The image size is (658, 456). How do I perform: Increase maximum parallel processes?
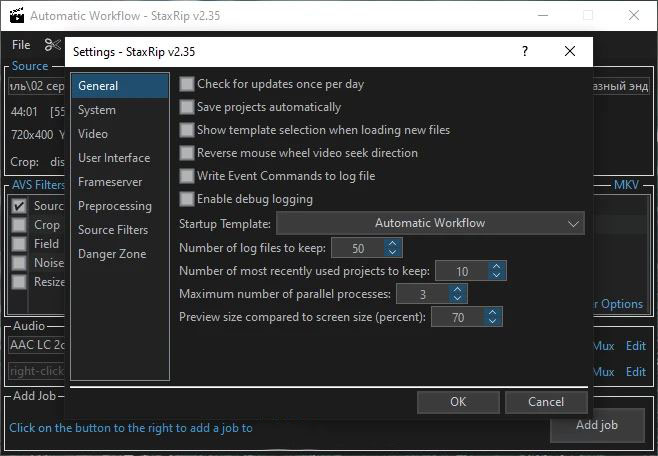tap(457, 289)
